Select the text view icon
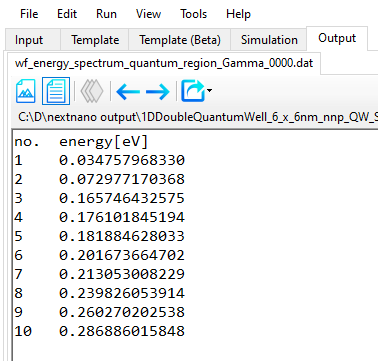This screenshot has height=361, width=378. [x=56, y=91]
